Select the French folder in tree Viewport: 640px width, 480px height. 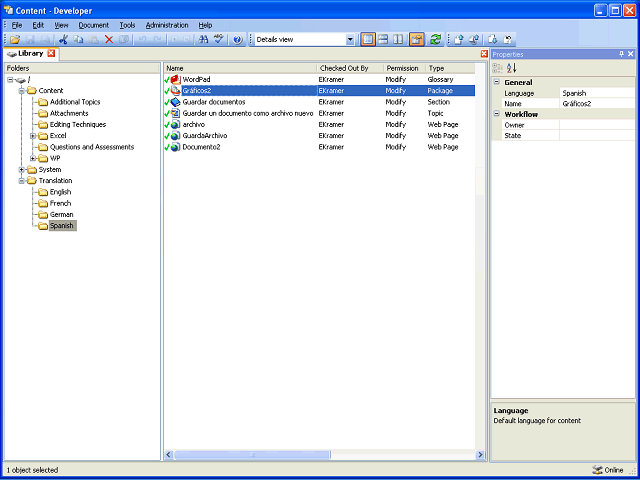60,203
